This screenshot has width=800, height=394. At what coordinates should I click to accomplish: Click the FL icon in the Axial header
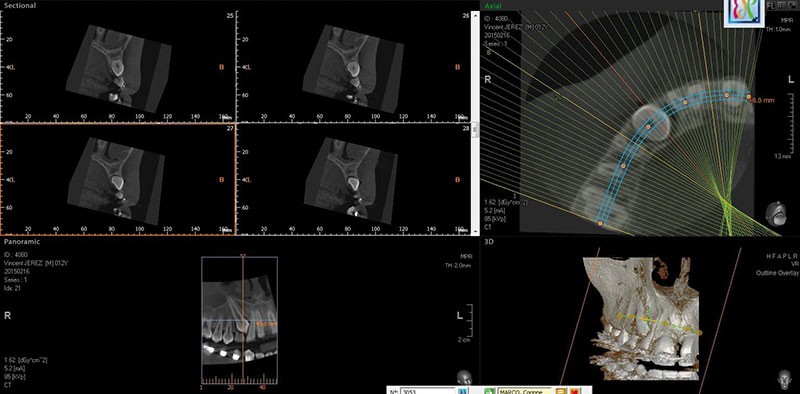coord(771,6)
